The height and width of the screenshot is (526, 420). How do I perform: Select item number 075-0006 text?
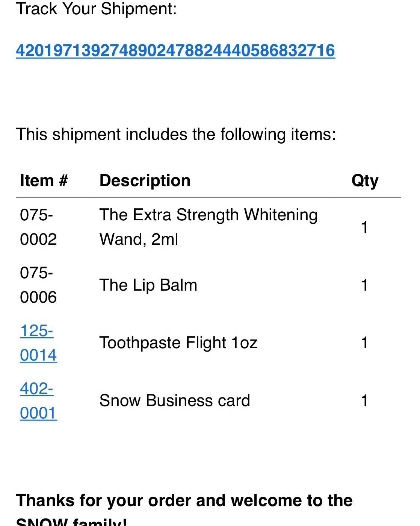coord(38,285)
